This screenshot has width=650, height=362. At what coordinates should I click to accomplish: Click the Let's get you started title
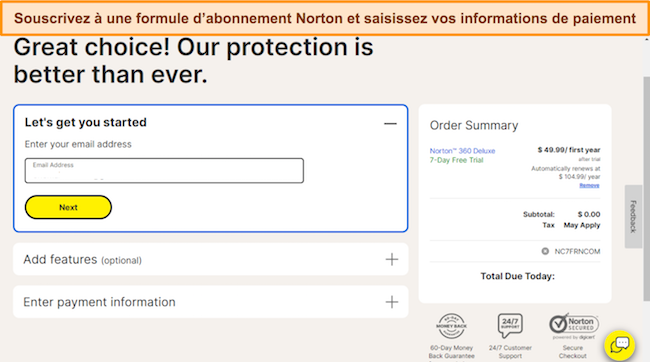[85, 122]
